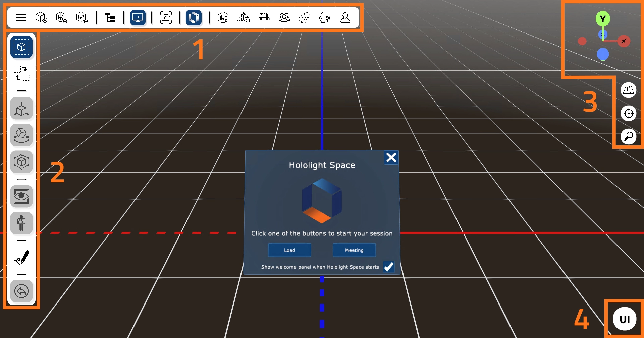This screenshot has height=338, width=644.
Task: Click the hand gesture keypad icon
Action: [x=325, y=17]
